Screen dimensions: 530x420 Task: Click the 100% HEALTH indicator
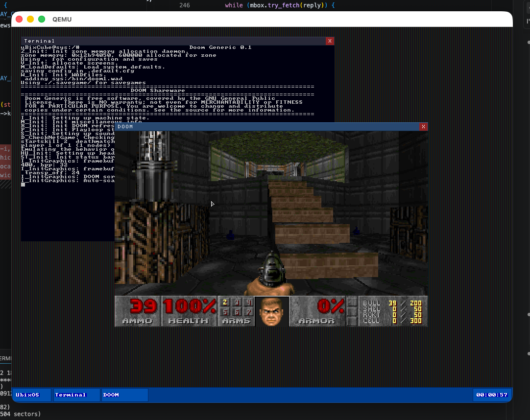(x=189, y=306)
